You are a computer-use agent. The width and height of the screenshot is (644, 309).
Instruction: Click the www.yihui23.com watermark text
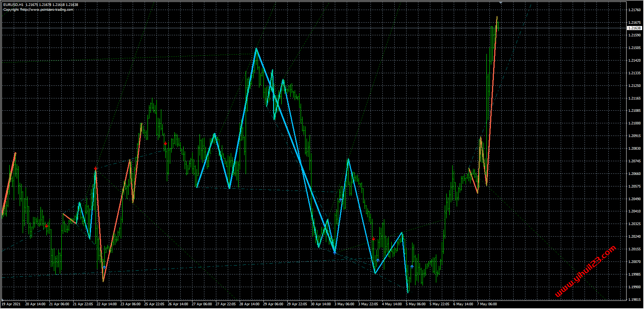(585, 271)
